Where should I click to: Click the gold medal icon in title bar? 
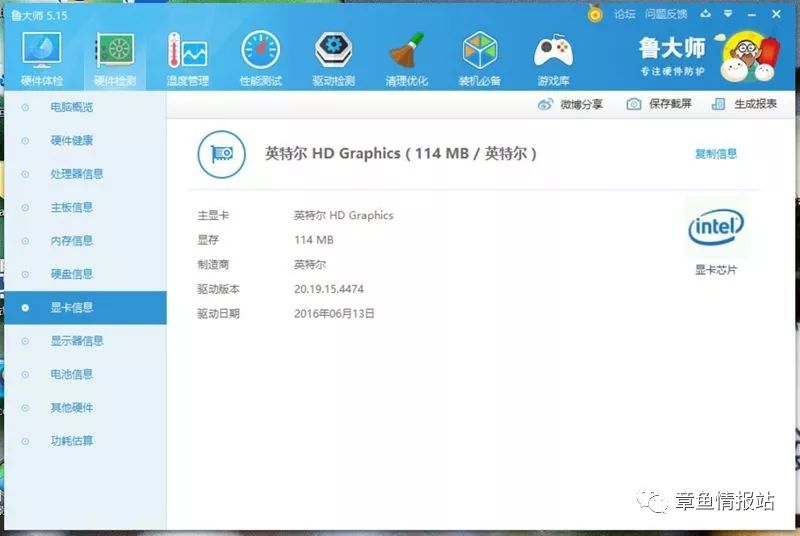pos(594,14)
